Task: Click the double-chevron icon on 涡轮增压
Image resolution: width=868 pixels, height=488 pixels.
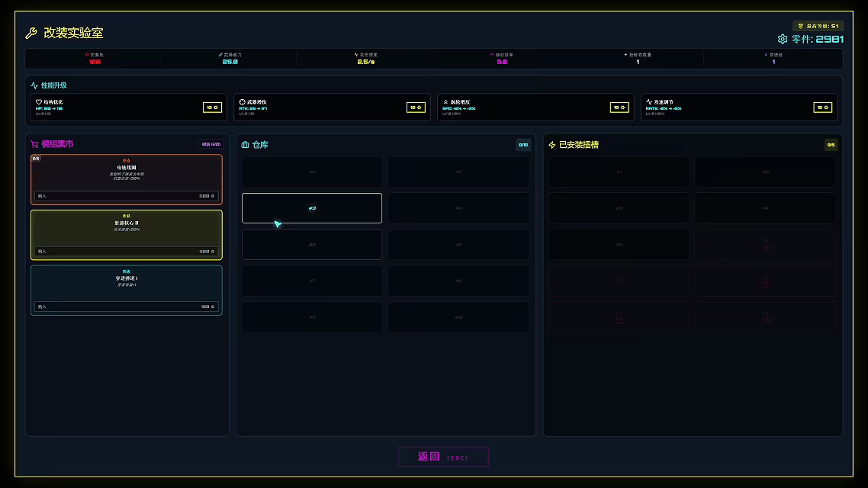Action: pyautogui.click(x=445, y=102)
